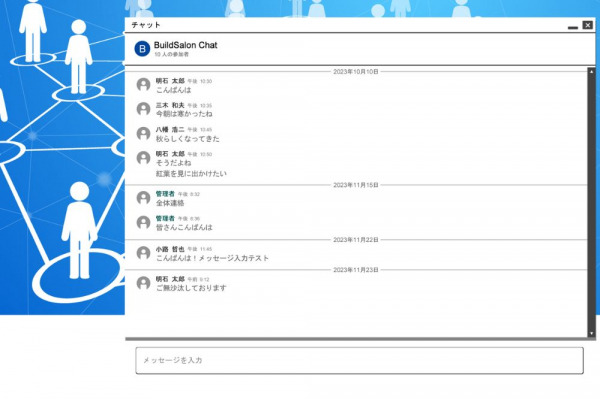Click avatar next to そうだよね message
Image resolution: width=600 pixels, height=399 pixels.
pos(143,158)
